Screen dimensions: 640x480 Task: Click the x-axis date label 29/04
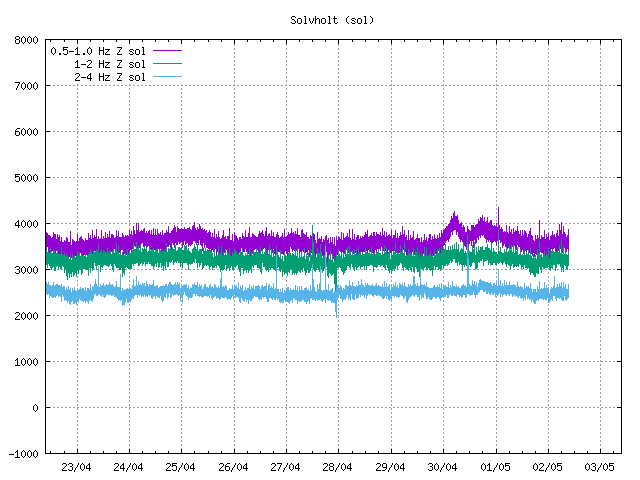(391, 467)
